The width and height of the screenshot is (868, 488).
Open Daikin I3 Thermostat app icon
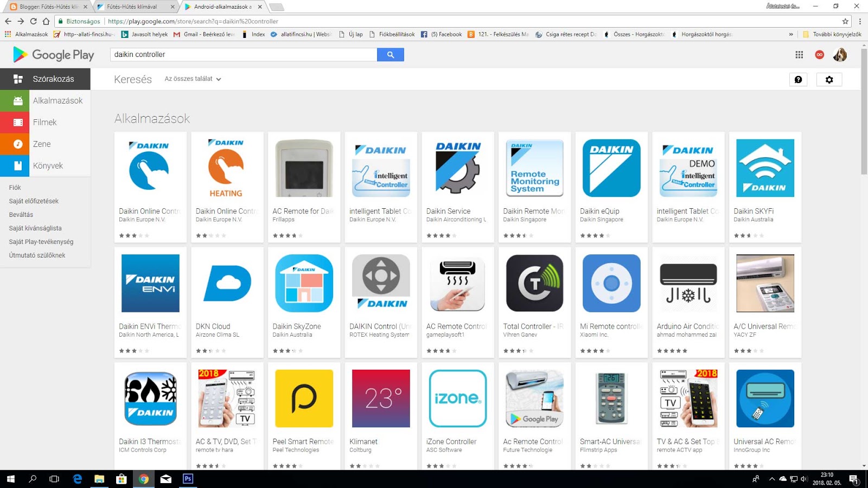[x=150, y=399]
